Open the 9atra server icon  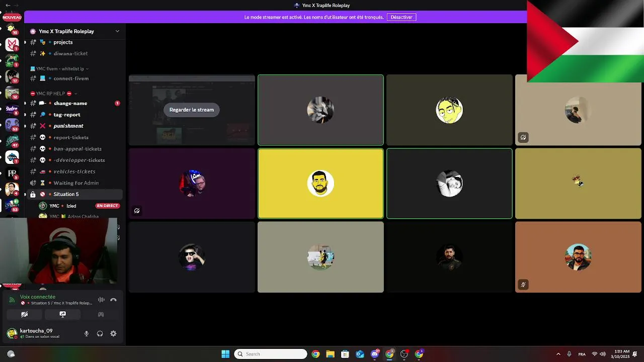point(12,109)
